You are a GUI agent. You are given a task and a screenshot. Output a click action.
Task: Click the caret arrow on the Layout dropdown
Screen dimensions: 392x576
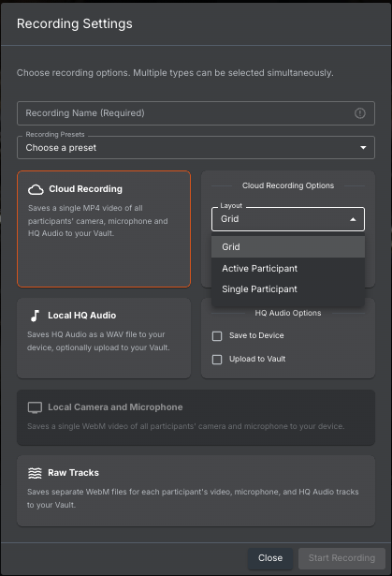tap(353, 219)
